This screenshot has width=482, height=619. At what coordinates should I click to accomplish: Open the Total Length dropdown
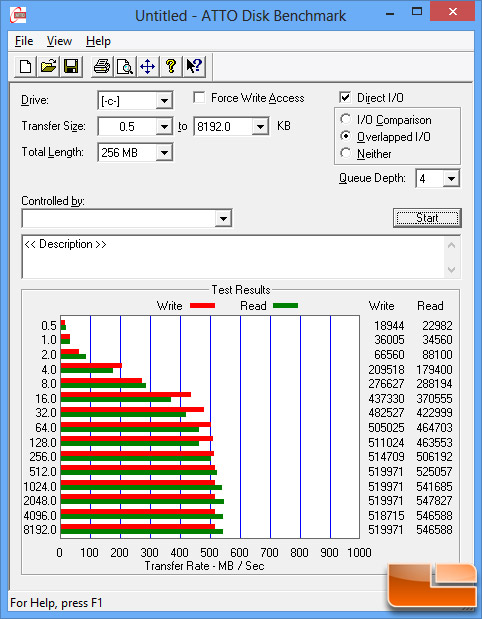[x=164, y=153]
